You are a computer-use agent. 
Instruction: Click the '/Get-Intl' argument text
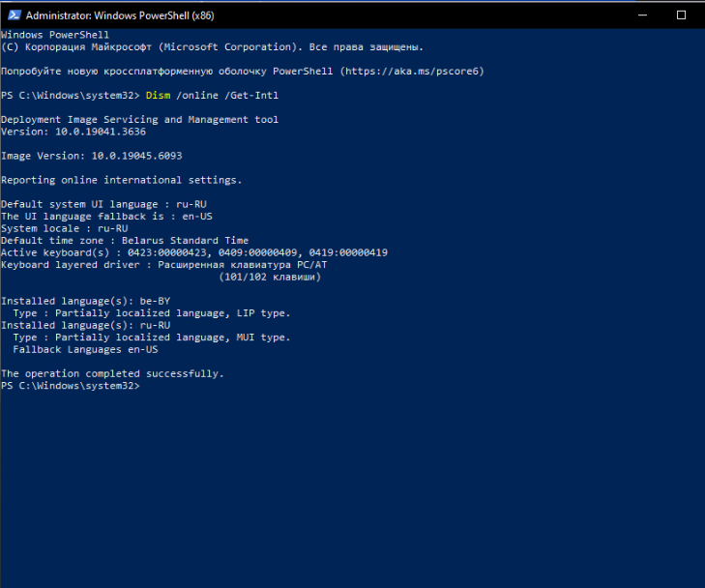251,96
